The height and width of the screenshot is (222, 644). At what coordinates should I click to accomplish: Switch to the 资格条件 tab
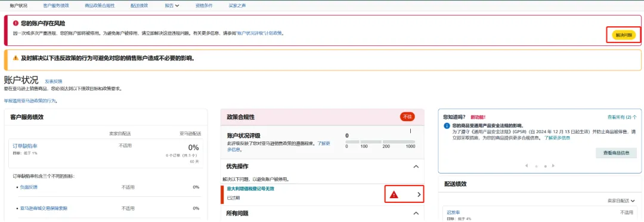click(x=204, y=6)
